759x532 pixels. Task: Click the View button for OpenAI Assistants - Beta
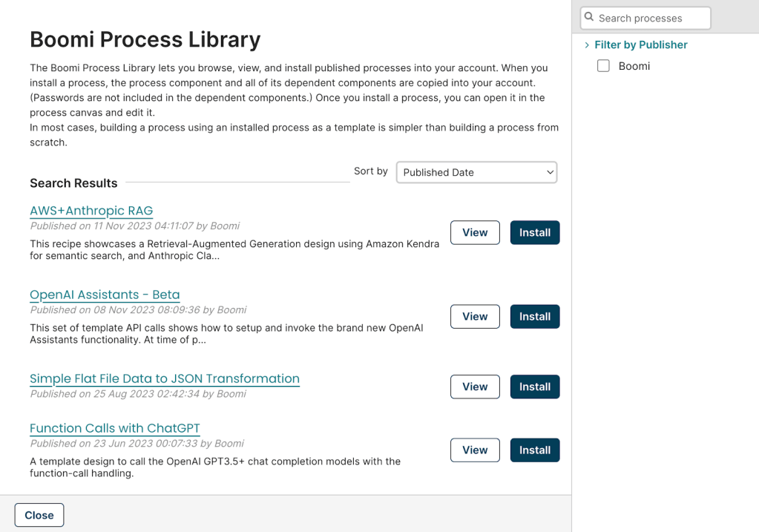(474, 316)
